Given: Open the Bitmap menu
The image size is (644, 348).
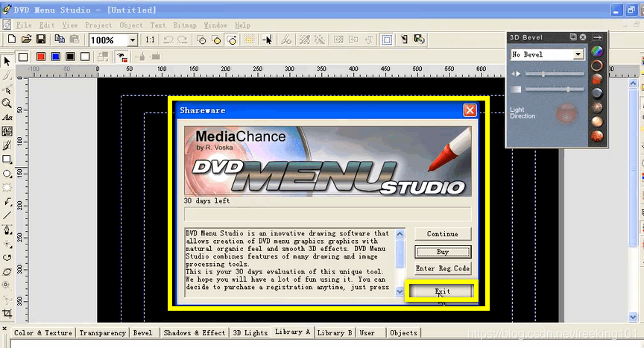Looking at the screenshot, I should coord(185,25).
